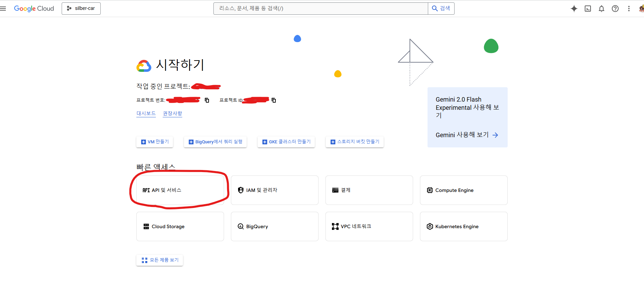Open the 결제 billing card
Image resolution: width=644 pixels, height=300 pixels.
tap(369, 190)
